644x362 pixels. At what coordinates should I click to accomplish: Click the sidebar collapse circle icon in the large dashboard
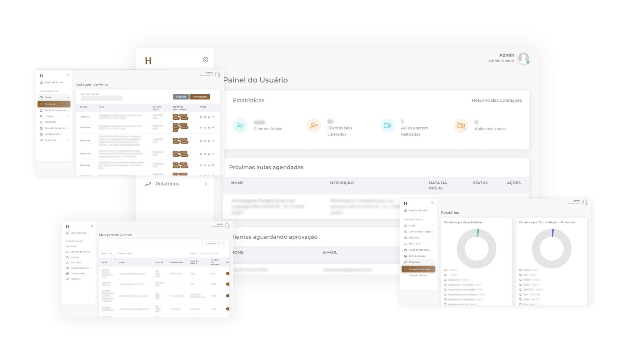coord(205,60)
